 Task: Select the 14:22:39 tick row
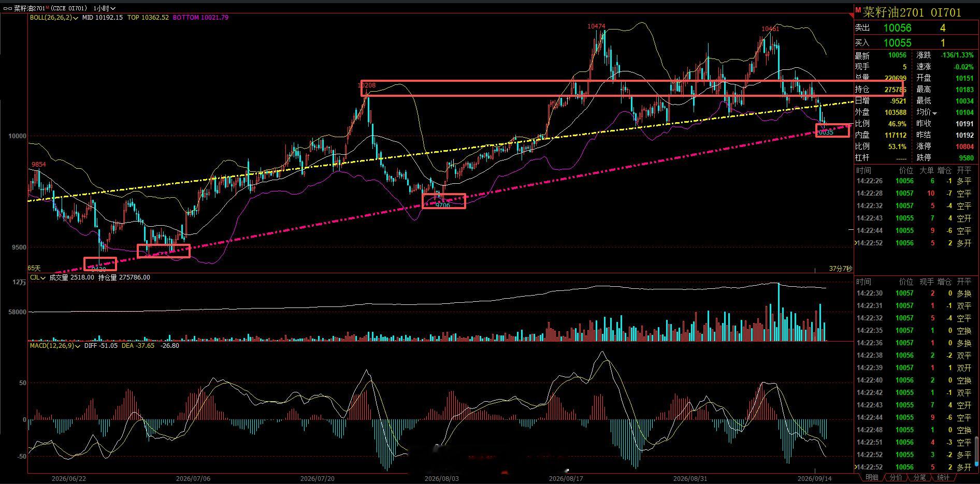(x=914, y=368)
